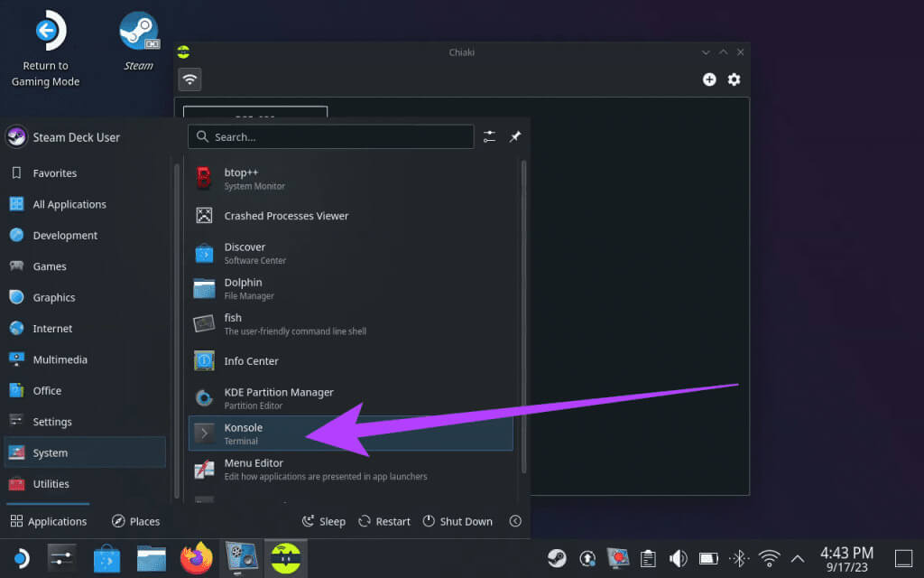
Task: Launch Crashed Processes Viewer
Action: point(351,216)
